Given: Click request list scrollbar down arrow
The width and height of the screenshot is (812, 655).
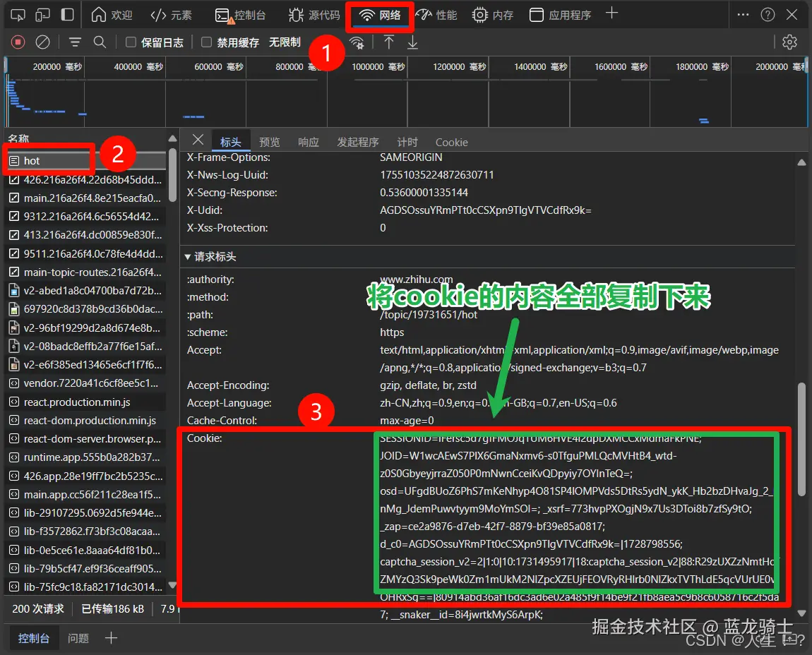Looking at the screenshot, I should coord(172,586).
